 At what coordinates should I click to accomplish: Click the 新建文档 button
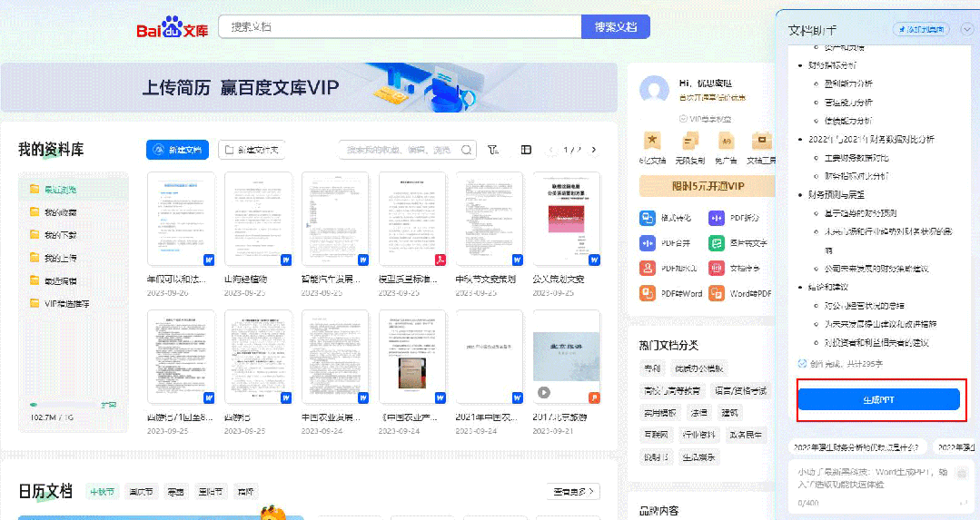(x=178, y=150)
